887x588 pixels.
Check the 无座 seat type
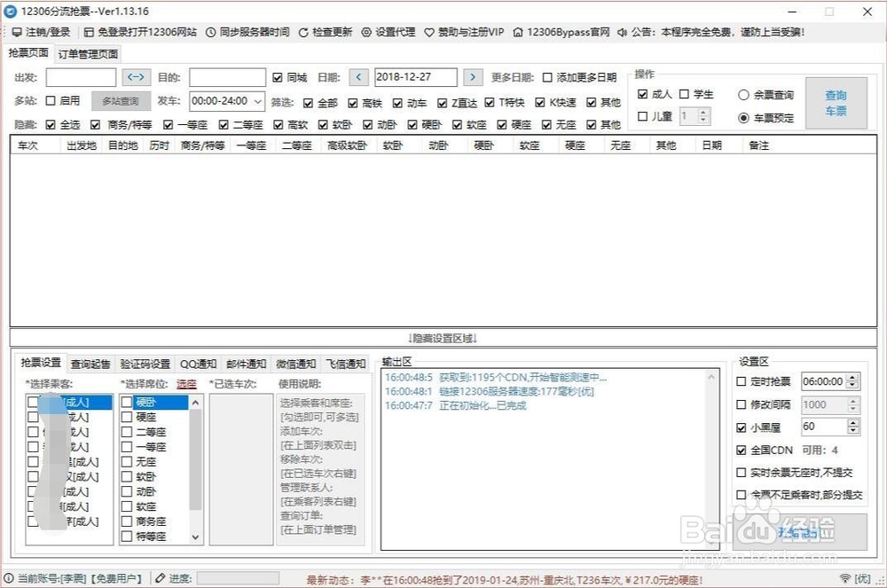[127, 462]
